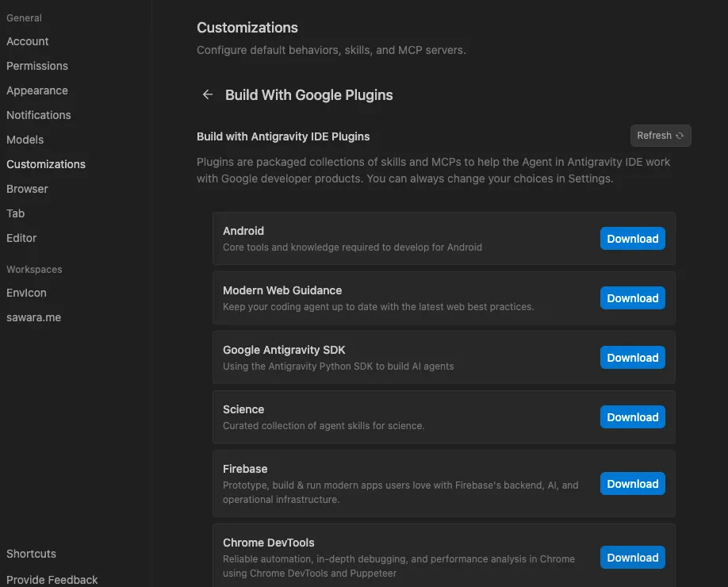Click the Refresh plugins button
The width and height of the screenshot is (728, 587).
click(661, 136)
